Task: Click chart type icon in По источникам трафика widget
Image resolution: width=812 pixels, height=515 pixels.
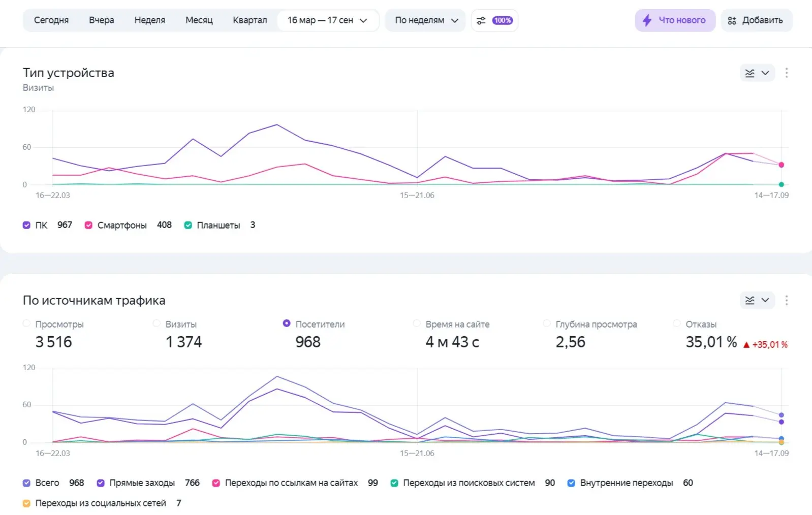Action: point(750,300)
